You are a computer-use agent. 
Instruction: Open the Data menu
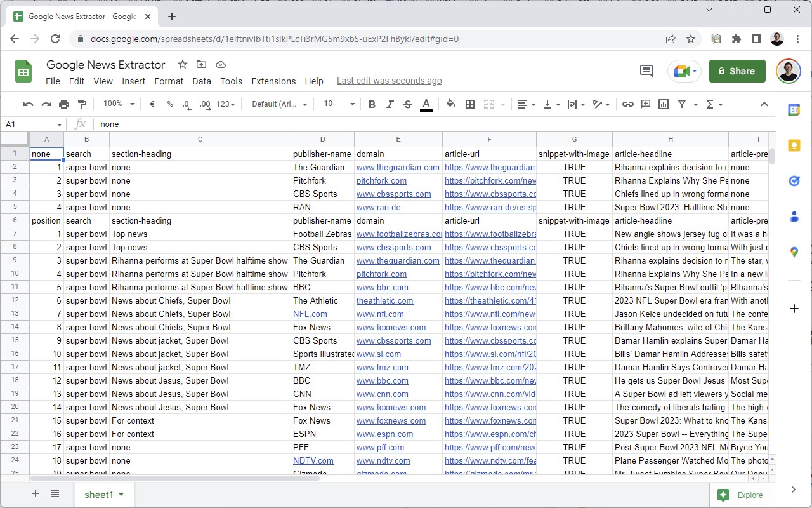(202, 81)
